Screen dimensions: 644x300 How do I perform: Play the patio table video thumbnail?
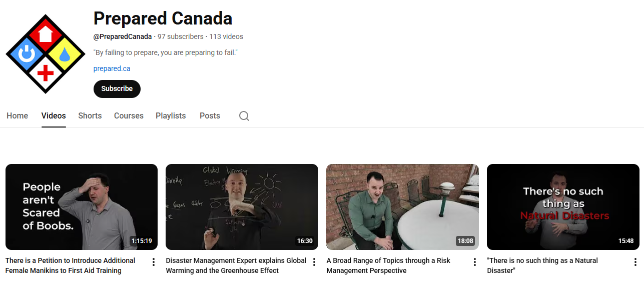point(402,207)
